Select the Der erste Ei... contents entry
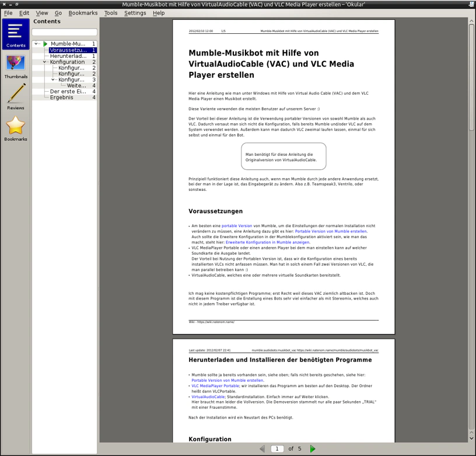 (72, 92)
